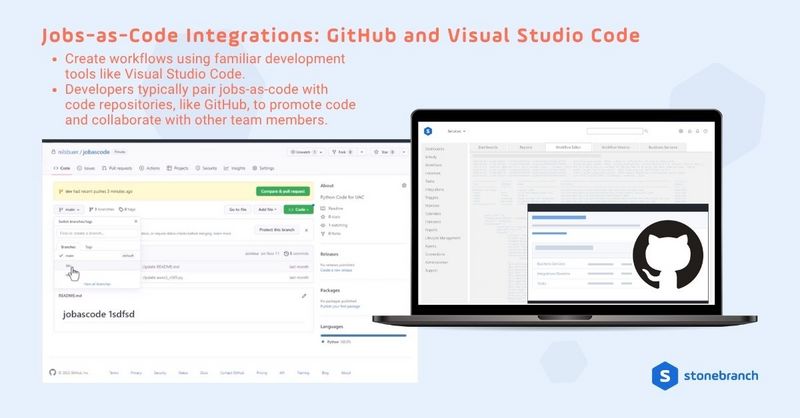Select the Branches tab in branch popup

pyautogui.click(x=68, y=247)
